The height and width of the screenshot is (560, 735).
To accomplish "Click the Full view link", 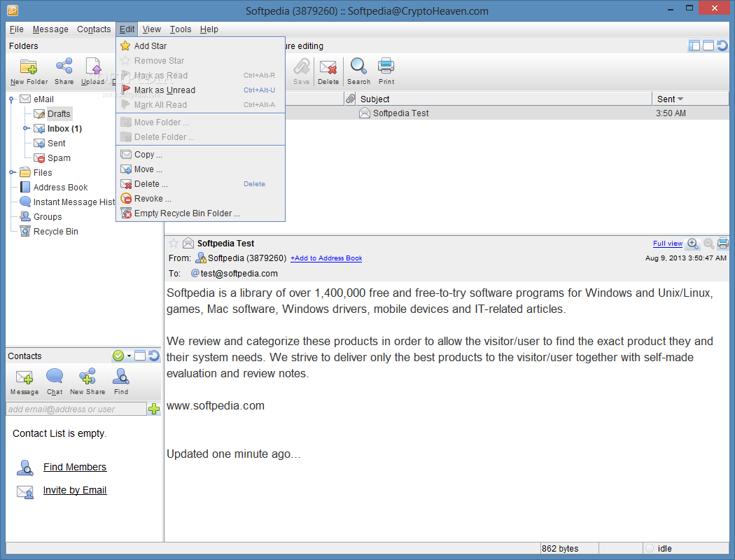I will coord(668,243).
